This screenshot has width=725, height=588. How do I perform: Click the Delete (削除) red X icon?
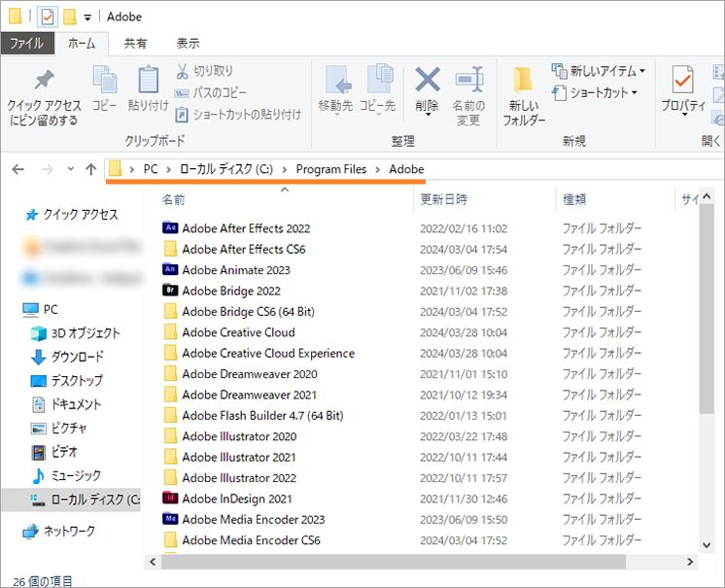click(428, 79)
